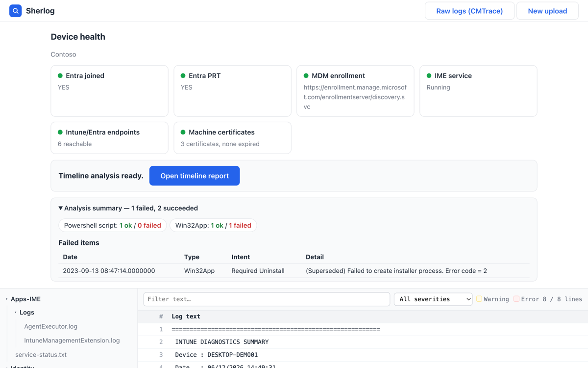
Task: Click the Powershell script result pill
Action: [x=113, y=225]
